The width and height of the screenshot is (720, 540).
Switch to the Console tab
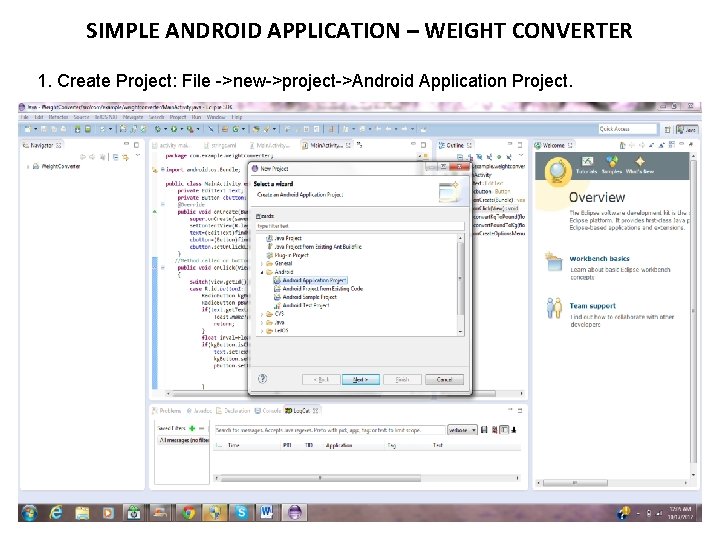(x=267, y=411)
